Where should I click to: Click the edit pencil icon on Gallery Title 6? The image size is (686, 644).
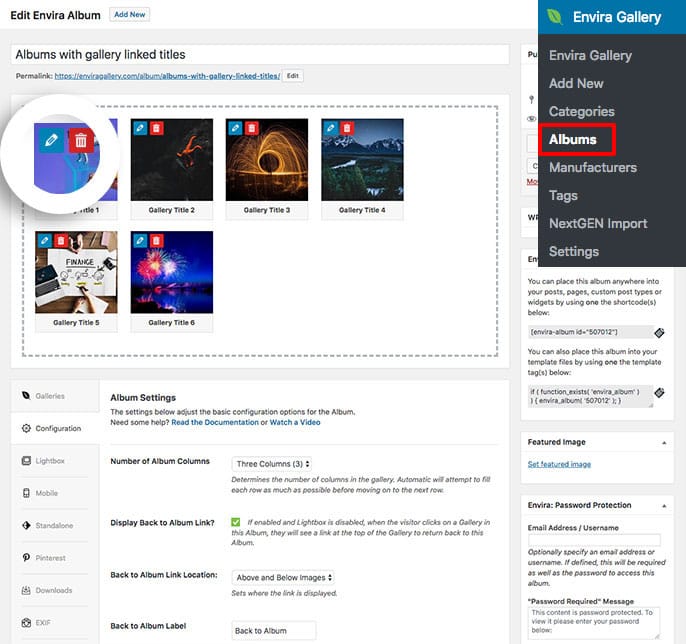(x=138, y=241)
